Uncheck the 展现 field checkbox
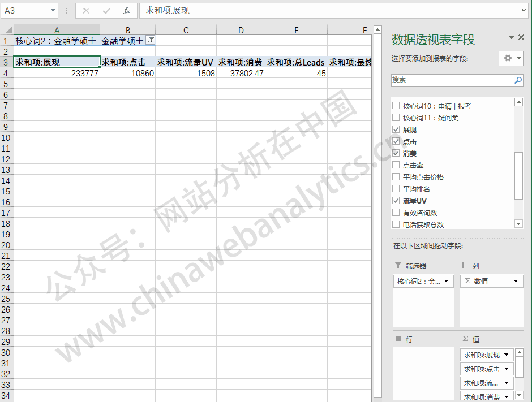Viewport: 532px width, 402px height. click(x=396, y=130)
